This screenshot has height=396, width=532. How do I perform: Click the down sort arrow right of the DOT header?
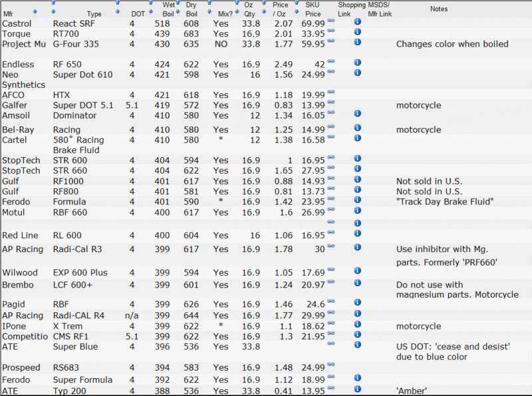click(x=151, y=12)
